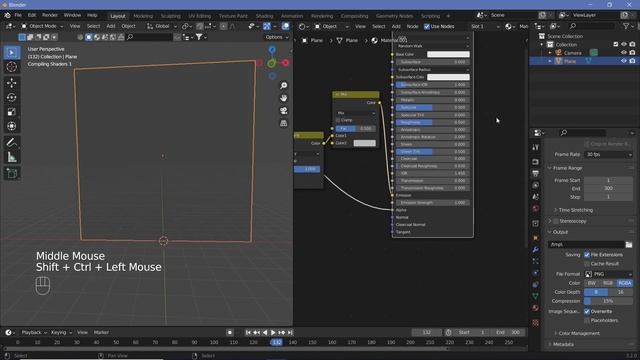Toggle the Overwrite checkbox

(587, 311)
